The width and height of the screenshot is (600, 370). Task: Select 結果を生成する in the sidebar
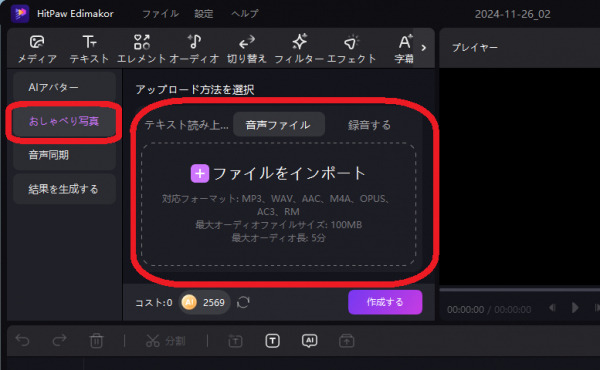[64, 189]
